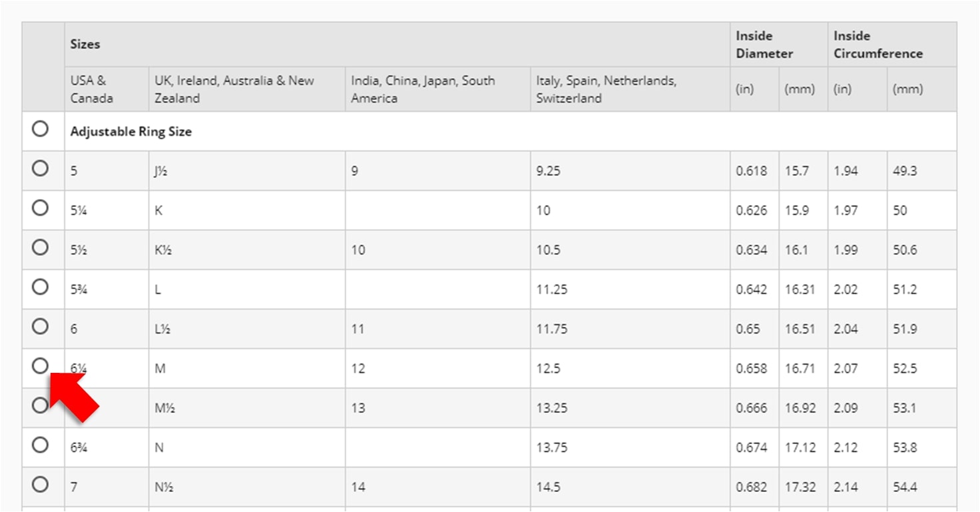Select the Adjustable Ring Size radio button
The image size is (980, 512).
40,129
